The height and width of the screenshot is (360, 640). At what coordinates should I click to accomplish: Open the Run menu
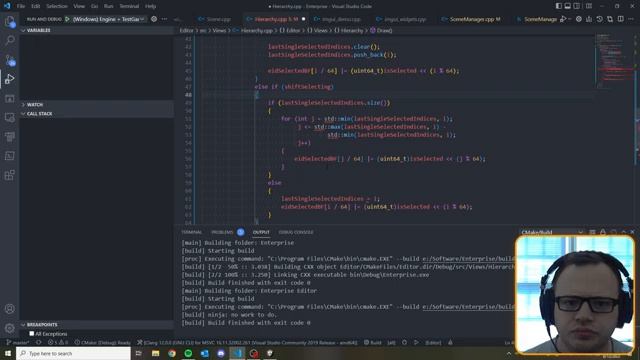[109, 6]
